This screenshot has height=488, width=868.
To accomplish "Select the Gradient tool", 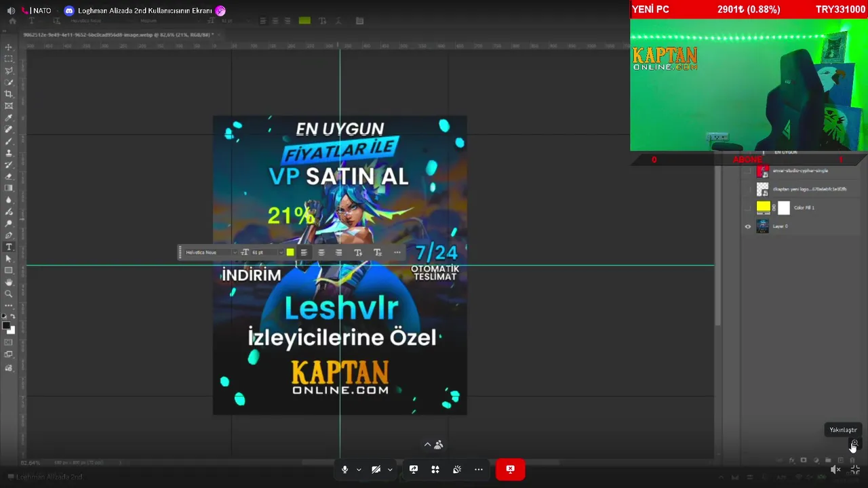I will pyautogui.click(x=9, y=188).
